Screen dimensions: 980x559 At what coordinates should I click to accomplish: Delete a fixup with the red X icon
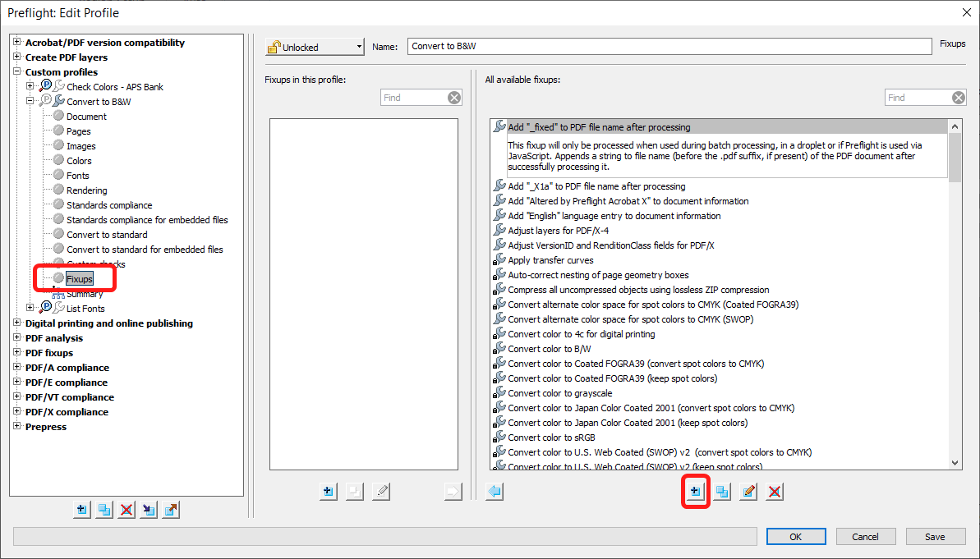(773, 491)
